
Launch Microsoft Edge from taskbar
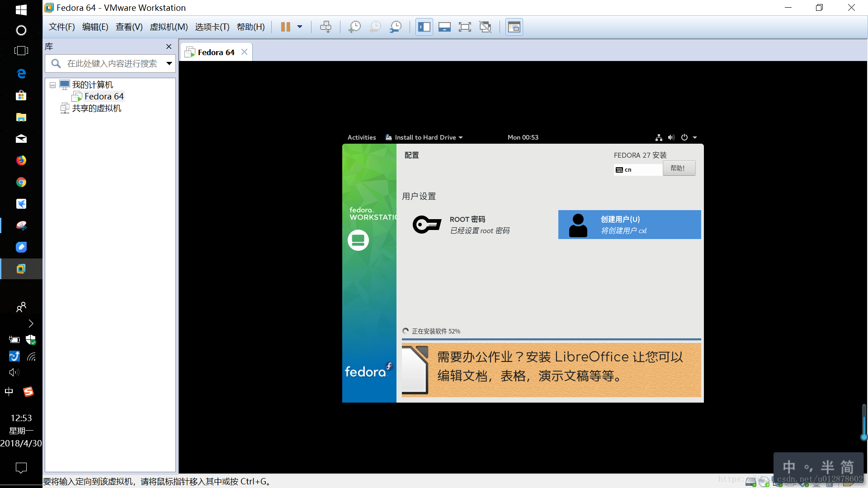coord(21,74)
